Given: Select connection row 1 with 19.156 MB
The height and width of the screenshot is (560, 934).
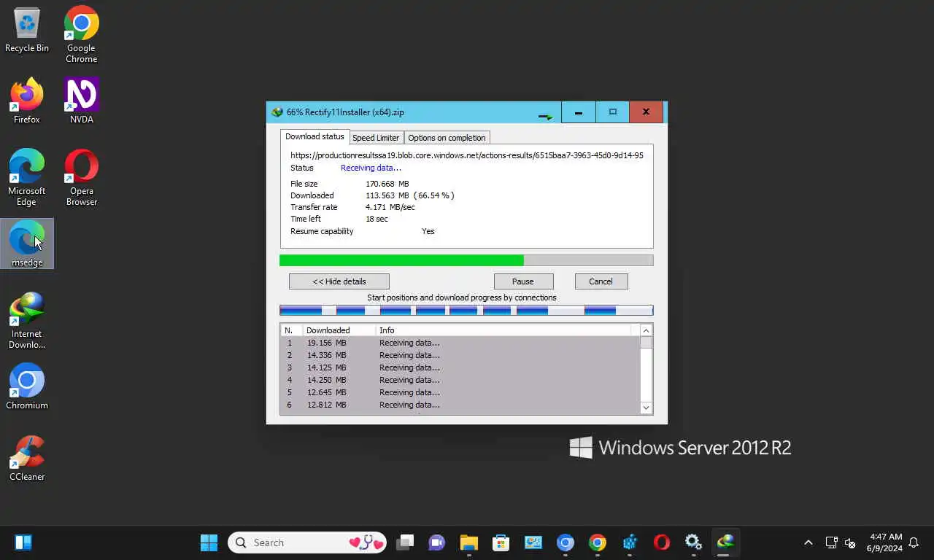Looking at the screenshot, I should [460, 343].
